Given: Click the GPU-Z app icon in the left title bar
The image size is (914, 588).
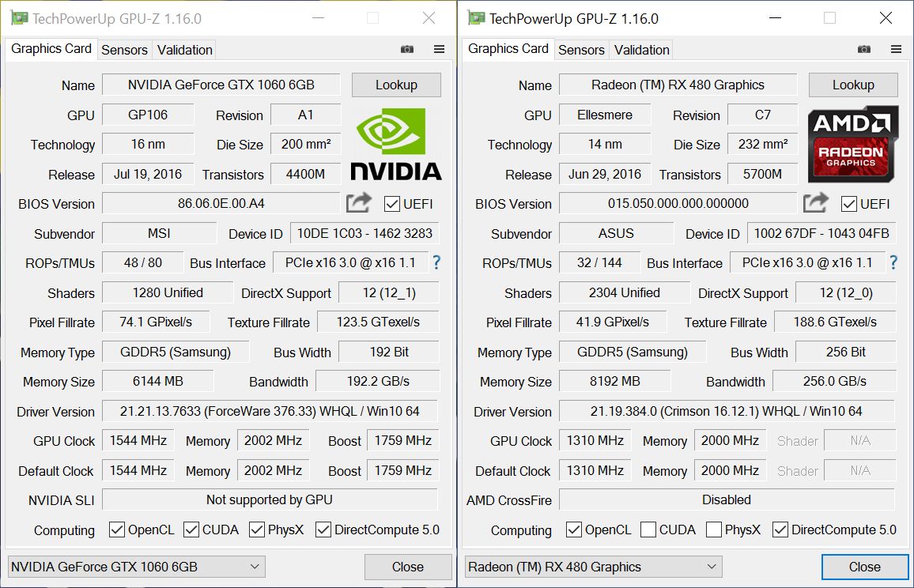Looking at the screenshot, I should pos(19,18).
